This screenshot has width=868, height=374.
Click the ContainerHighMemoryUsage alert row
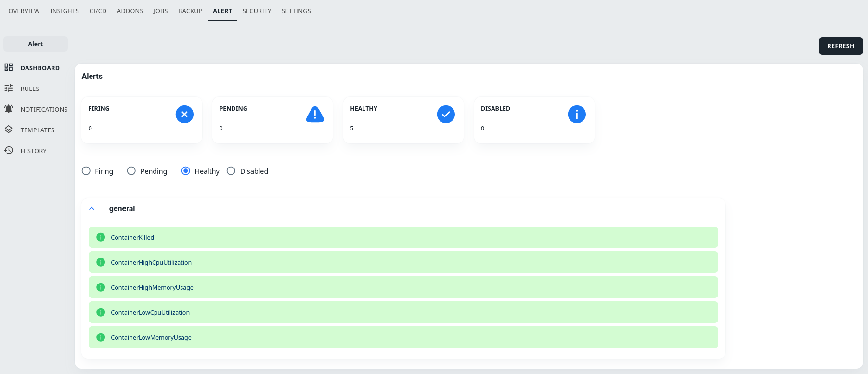tap(403, 287)
